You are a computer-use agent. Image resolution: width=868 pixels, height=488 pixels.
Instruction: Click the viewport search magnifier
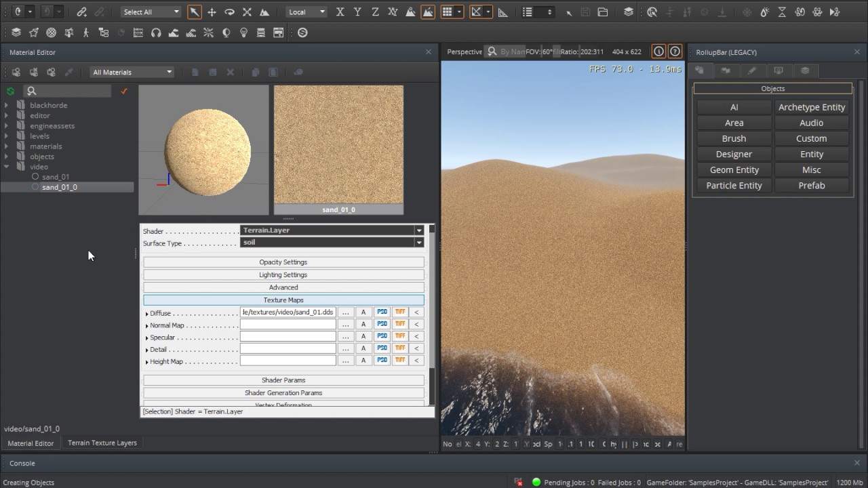coord(491,52)
